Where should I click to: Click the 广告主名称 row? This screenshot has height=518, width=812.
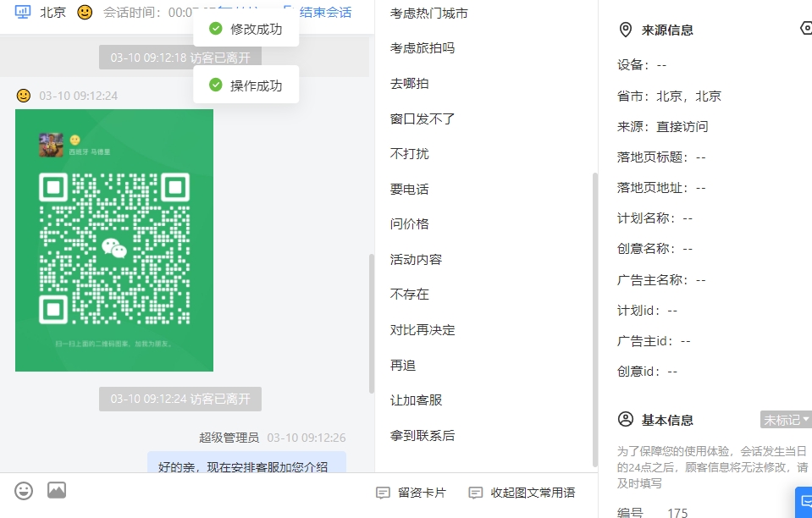(661, 280)
